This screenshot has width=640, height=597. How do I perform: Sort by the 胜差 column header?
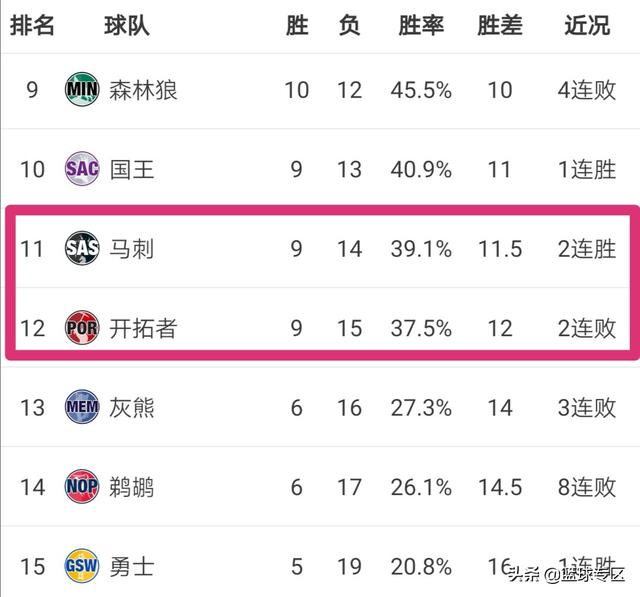[x=500, y=25]
